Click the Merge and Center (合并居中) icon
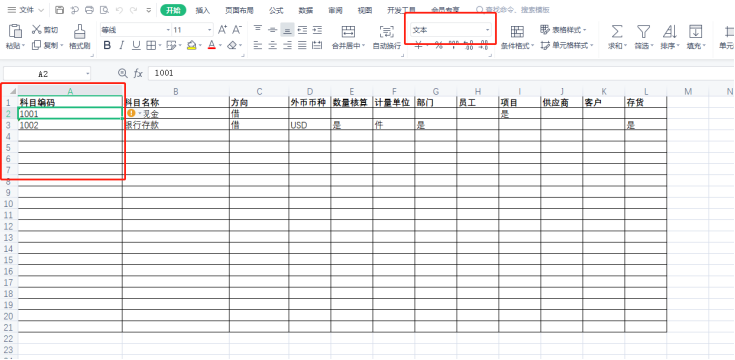 click(x=348, y=32)
